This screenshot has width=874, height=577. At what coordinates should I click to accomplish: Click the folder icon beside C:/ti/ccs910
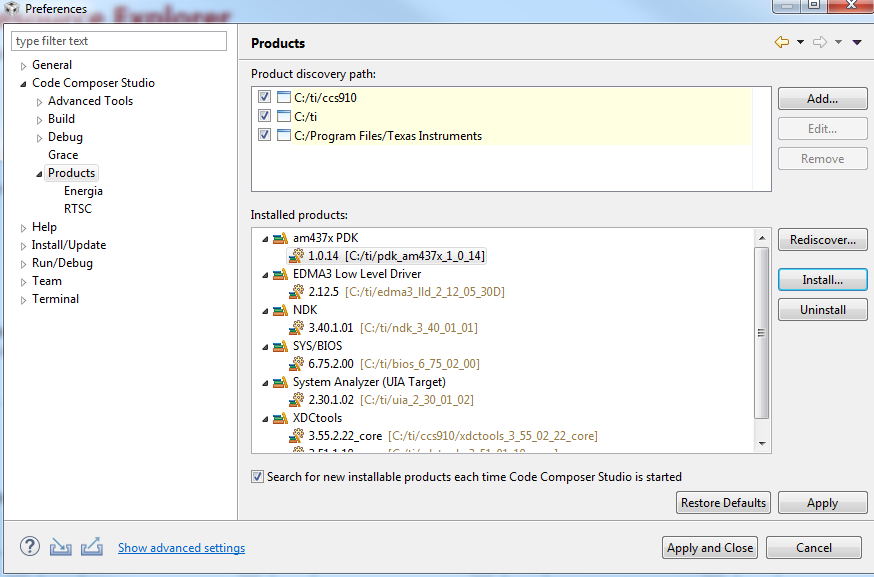click(284, 98)
